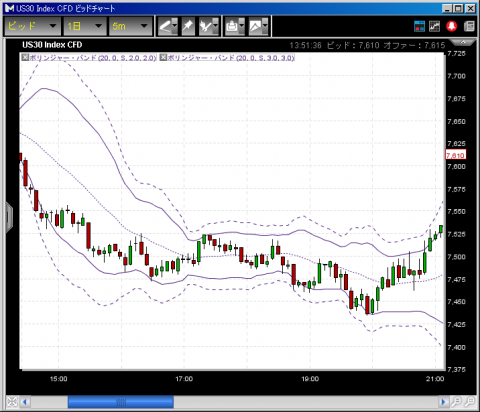Remove the Bollinger Band 2.0 indicator
Viewport: 480px width, 412px height.
tap(25, 58)
